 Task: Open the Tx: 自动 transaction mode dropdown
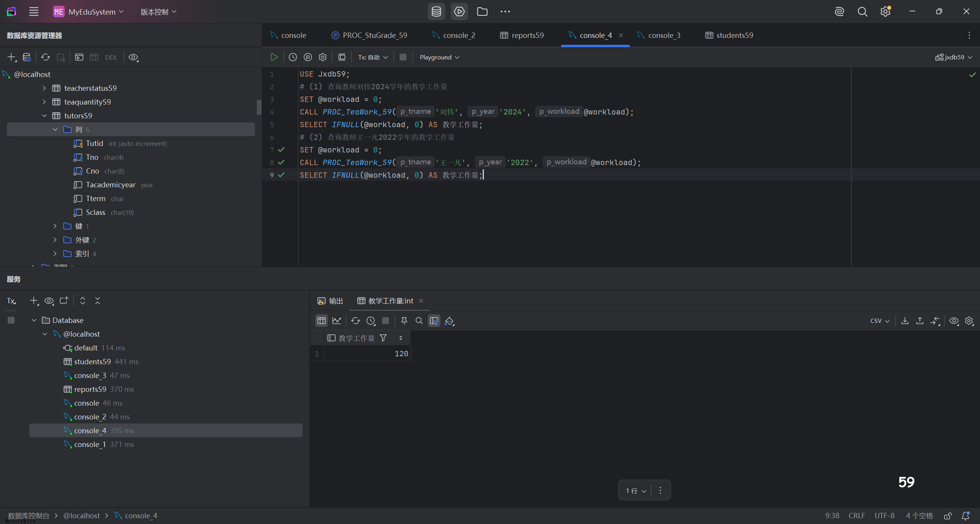373,57
